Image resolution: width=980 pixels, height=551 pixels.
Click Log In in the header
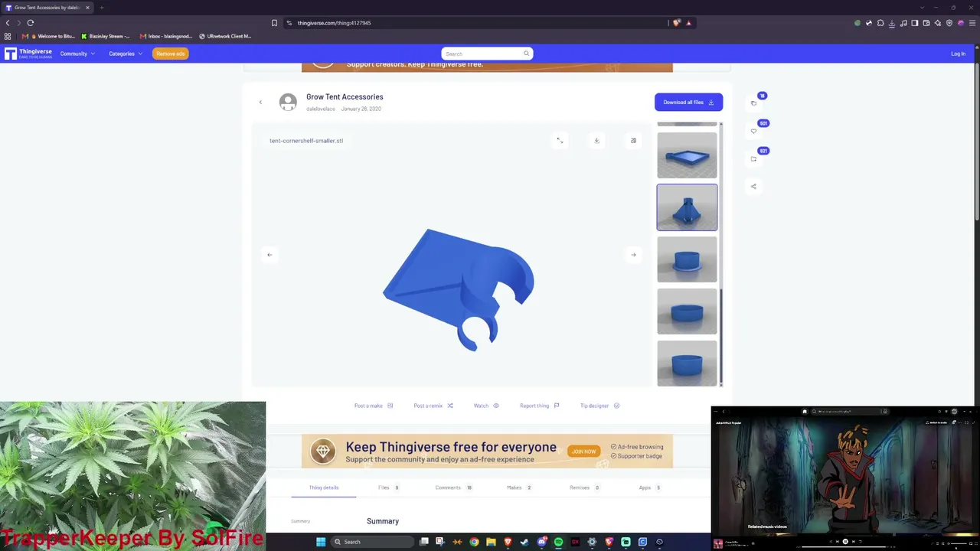click(958, 54)
